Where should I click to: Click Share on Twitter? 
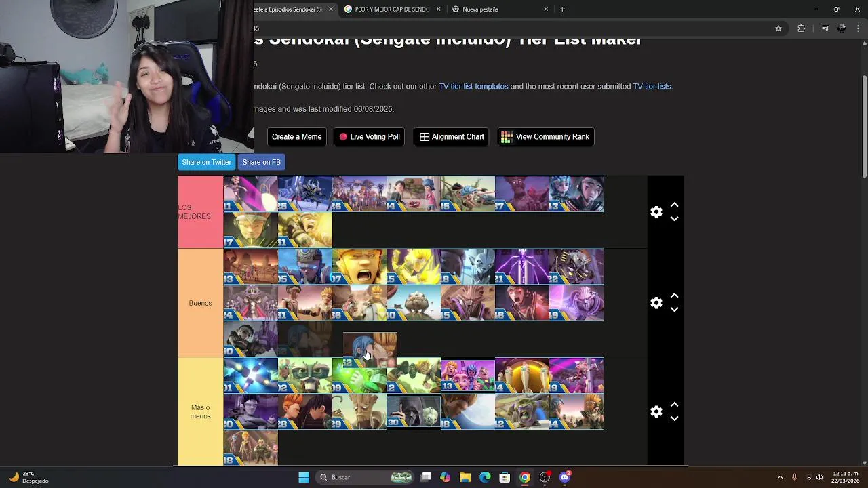206,162
